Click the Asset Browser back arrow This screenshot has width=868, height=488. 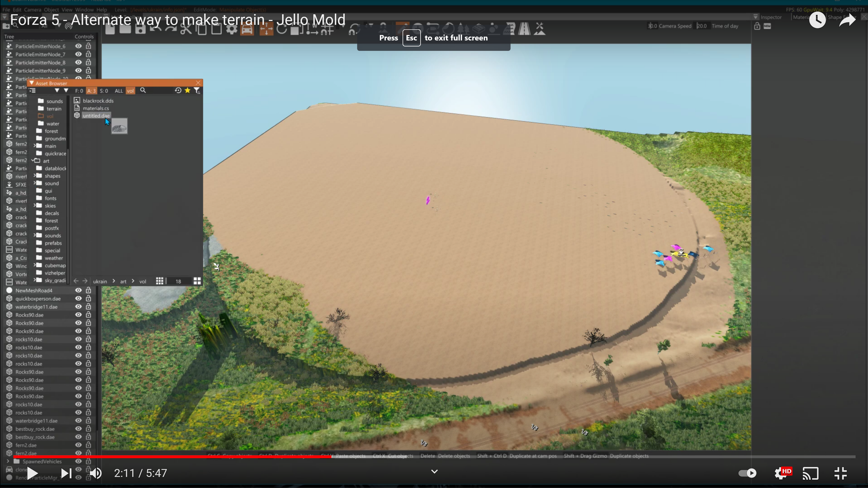pyautogui.click(x=76, y=281)
